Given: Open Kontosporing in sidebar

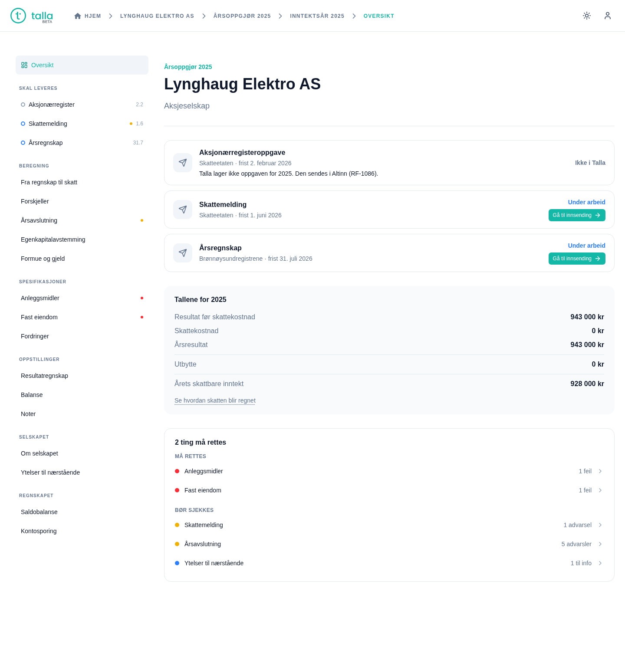Looking at the screenshot, I should (x=82, y=531).
